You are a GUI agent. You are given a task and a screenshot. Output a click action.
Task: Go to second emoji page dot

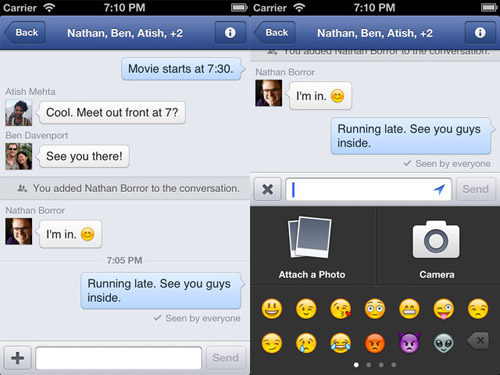click(x=369, y=365)
